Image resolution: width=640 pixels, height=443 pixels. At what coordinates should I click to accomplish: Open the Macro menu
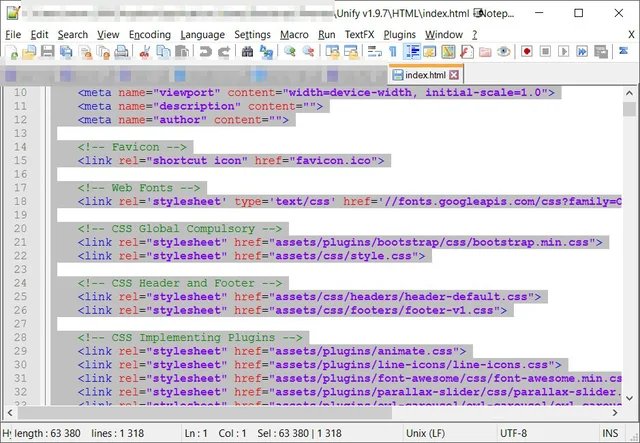[x=294, y=35]
